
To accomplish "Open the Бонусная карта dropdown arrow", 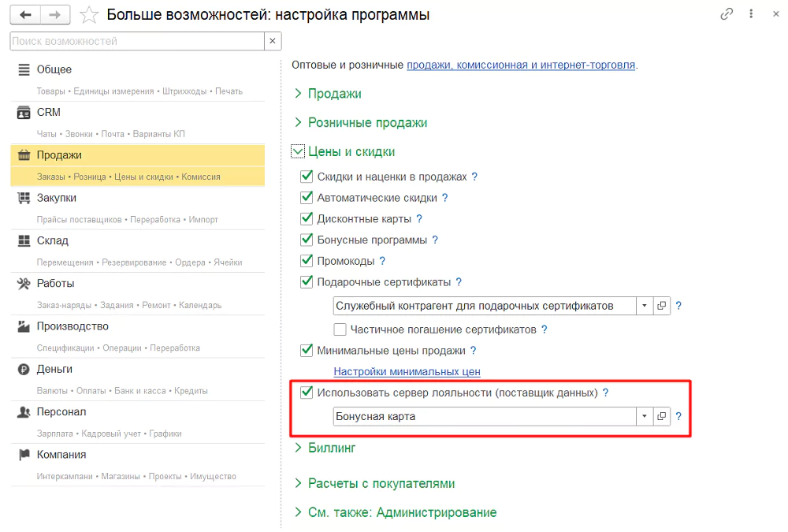I will (x=645, y=416).
